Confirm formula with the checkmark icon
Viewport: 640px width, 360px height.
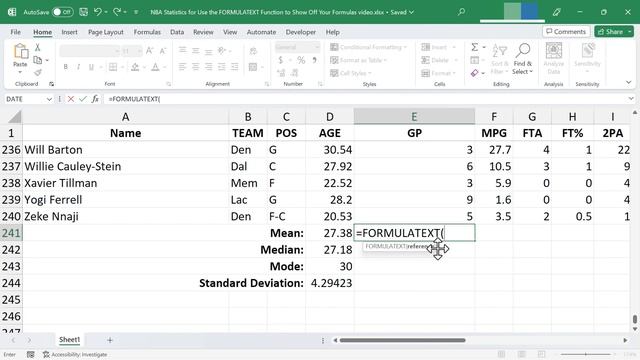click(83, 99)
